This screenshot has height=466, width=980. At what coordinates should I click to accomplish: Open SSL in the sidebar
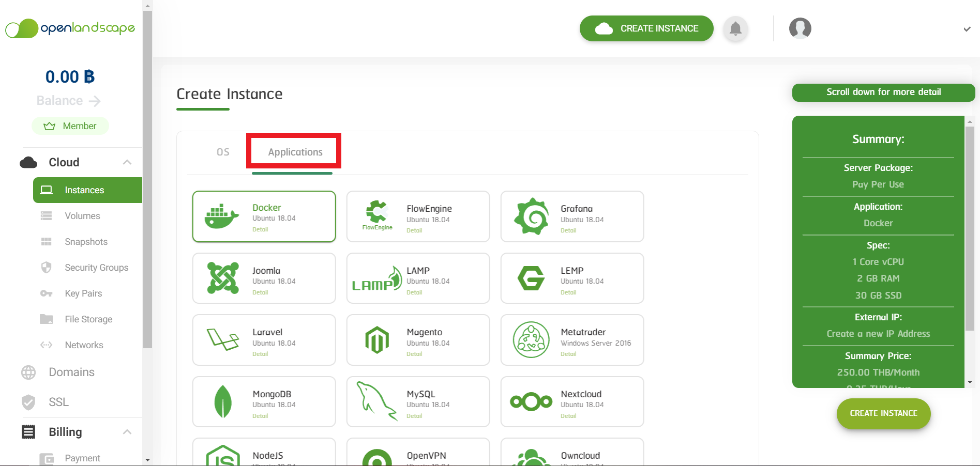(58, 402)
